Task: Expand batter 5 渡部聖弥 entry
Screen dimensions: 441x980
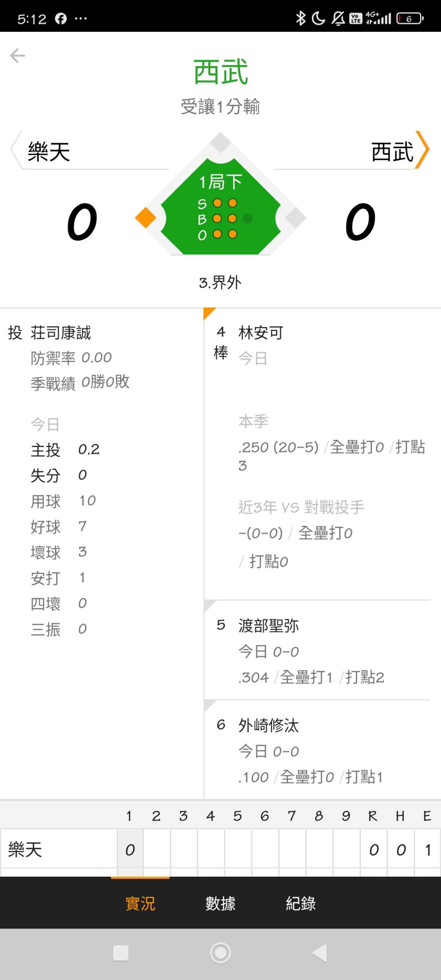Action: pos(269,626)
